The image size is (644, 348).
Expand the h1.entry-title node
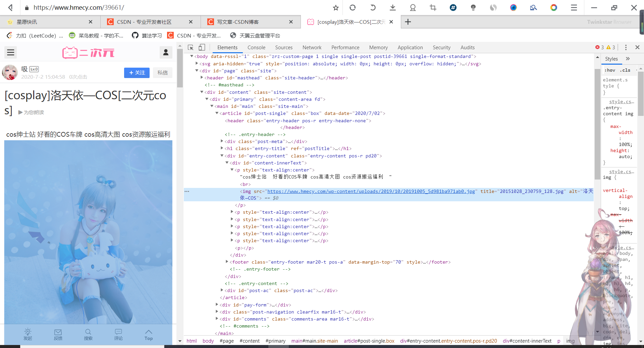(222, 148)
